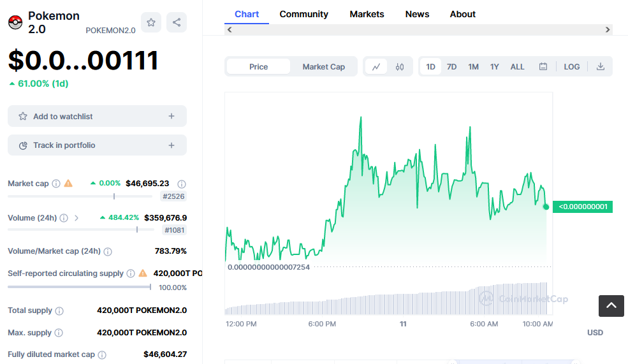Open the Market cap info icon
The width and height of the screenshot is (628, 364).
point(56,184)
